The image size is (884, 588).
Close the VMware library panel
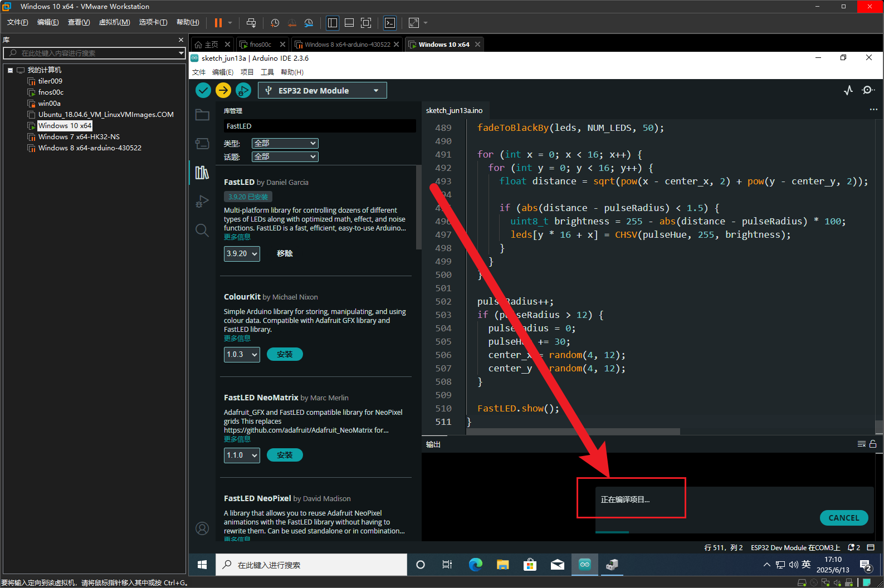pyautogui.click(x=181, y=40)
